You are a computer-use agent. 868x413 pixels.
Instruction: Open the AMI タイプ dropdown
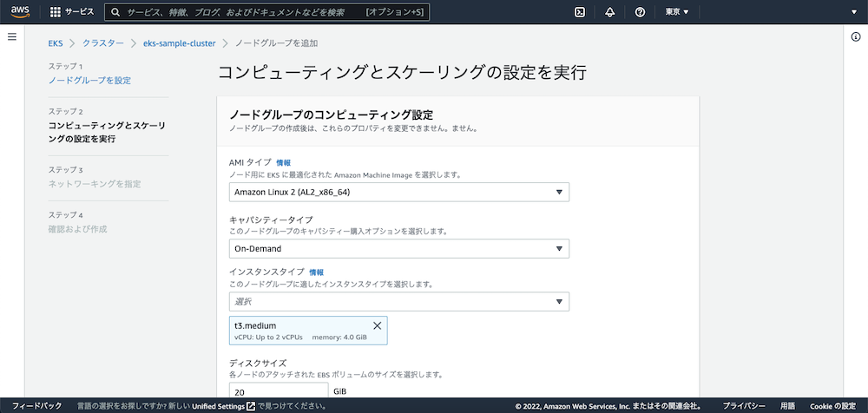tap(399, 192)
